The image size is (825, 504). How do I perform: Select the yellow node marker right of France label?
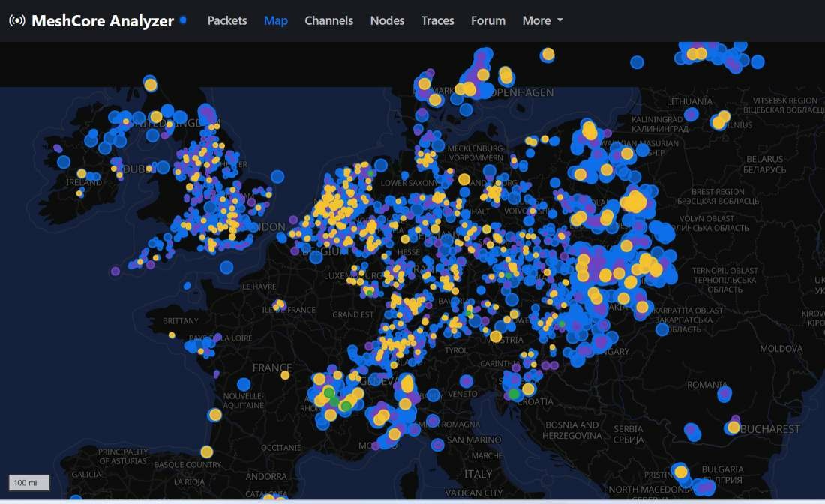point(285,375)
